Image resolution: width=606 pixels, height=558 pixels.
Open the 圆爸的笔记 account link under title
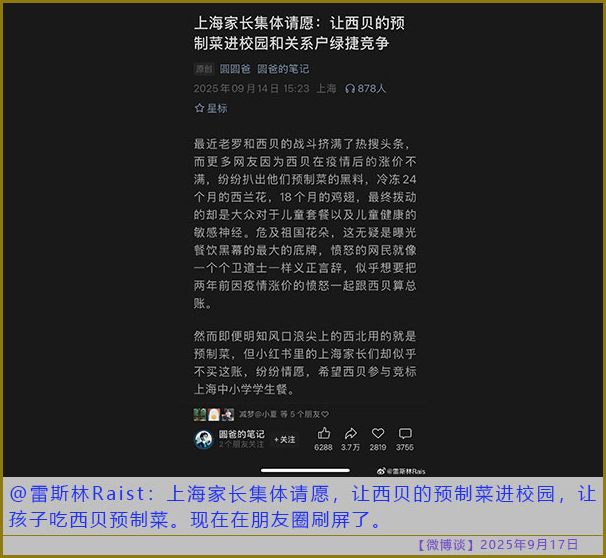pos(283,69)
